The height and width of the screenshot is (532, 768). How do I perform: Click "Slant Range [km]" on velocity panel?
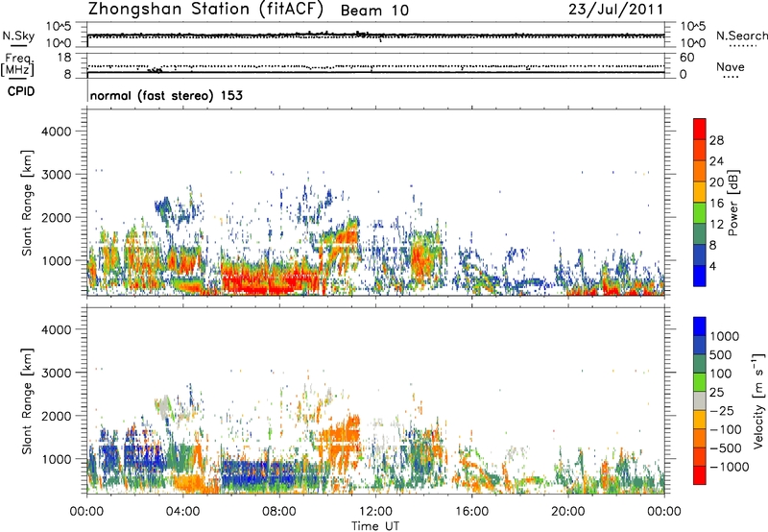27,401
